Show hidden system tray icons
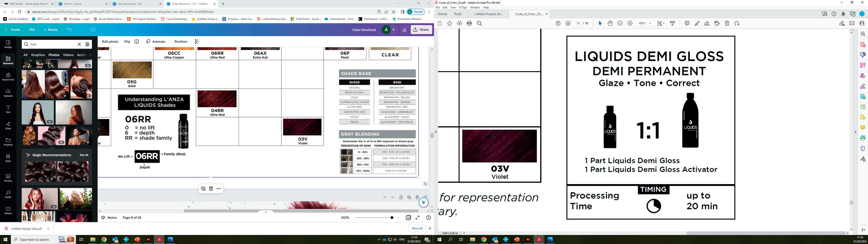Screen dimensions: 868x244 coord(379,239)
